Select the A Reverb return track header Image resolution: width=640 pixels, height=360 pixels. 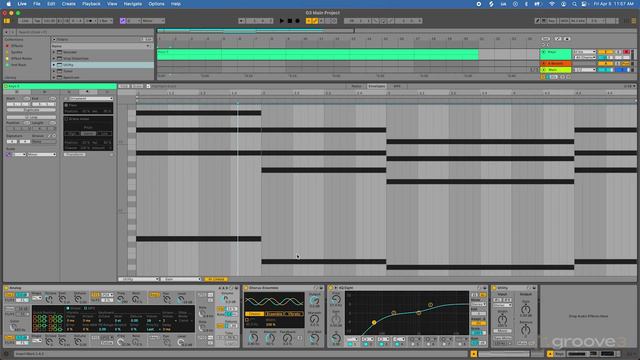point(556,64)
